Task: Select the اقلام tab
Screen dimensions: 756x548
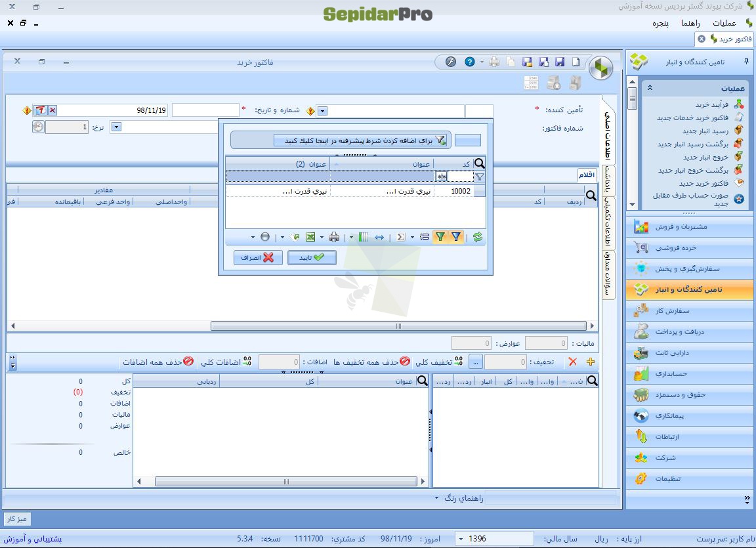Action: click(x=587, y=175)
